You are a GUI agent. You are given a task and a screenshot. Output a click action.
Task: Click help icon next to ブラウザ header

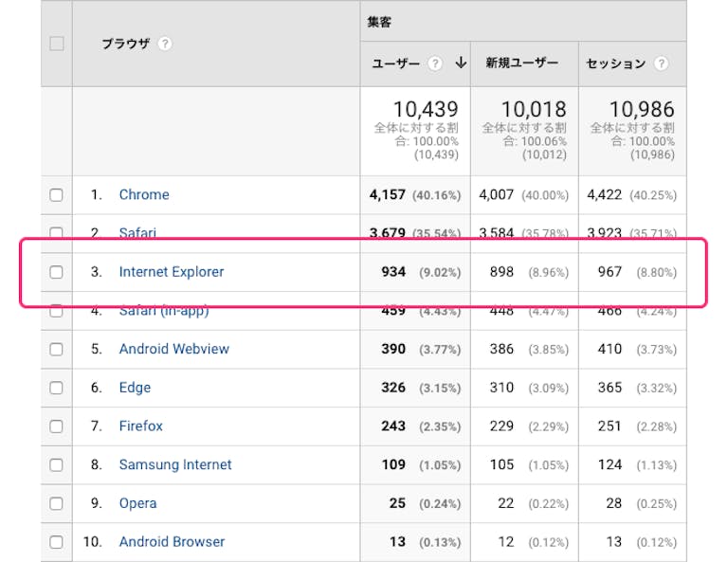pos(165,44)
